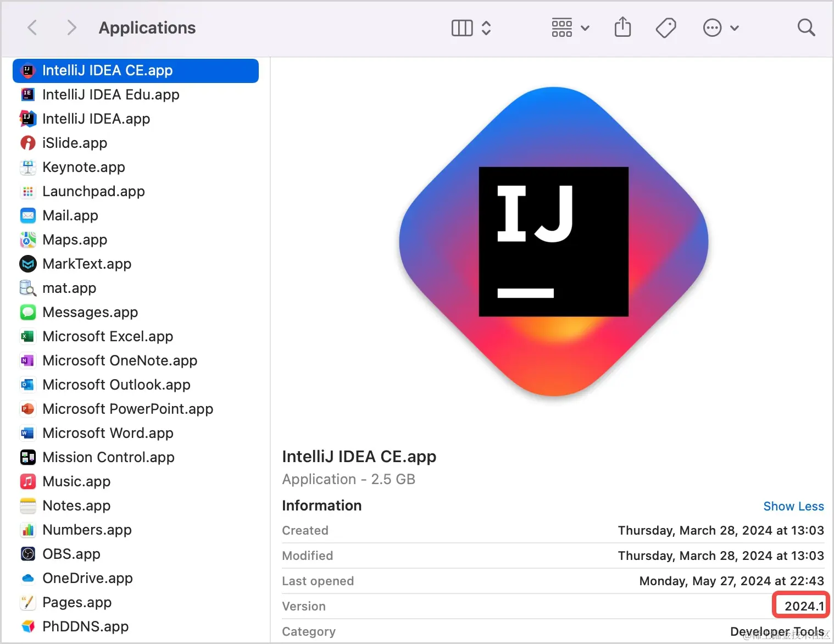Screen dimensions: 834x644
Task: Click the Messages.app icon
Action: tap(28, 312)
